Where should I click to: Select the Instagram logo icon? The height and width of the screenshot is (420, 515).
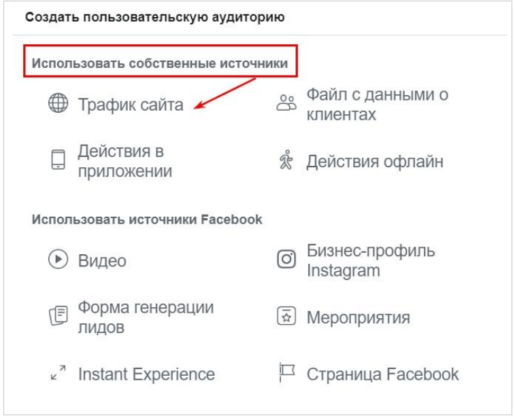coord(286,260)
